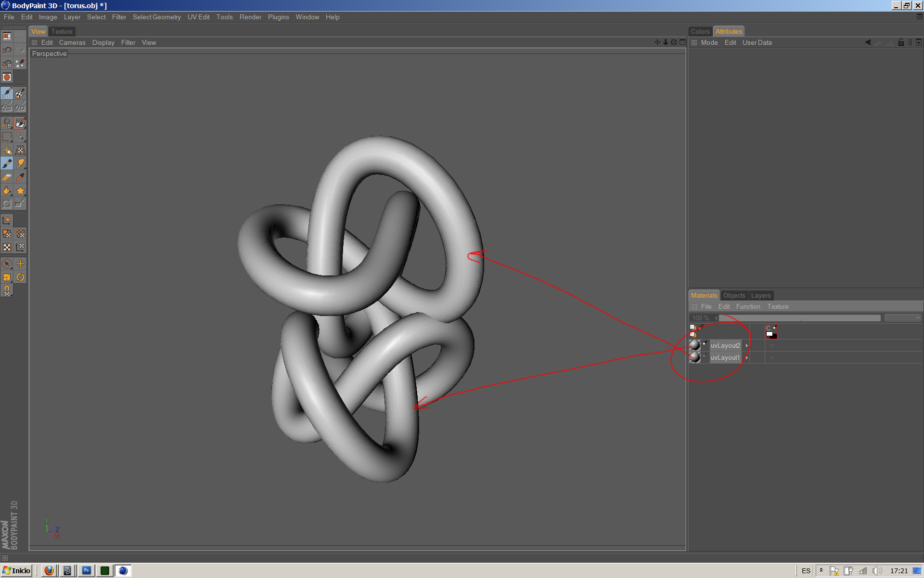Select the Brush paint tool
This screenshot has height=578, width=924.
tap(7, 164)
